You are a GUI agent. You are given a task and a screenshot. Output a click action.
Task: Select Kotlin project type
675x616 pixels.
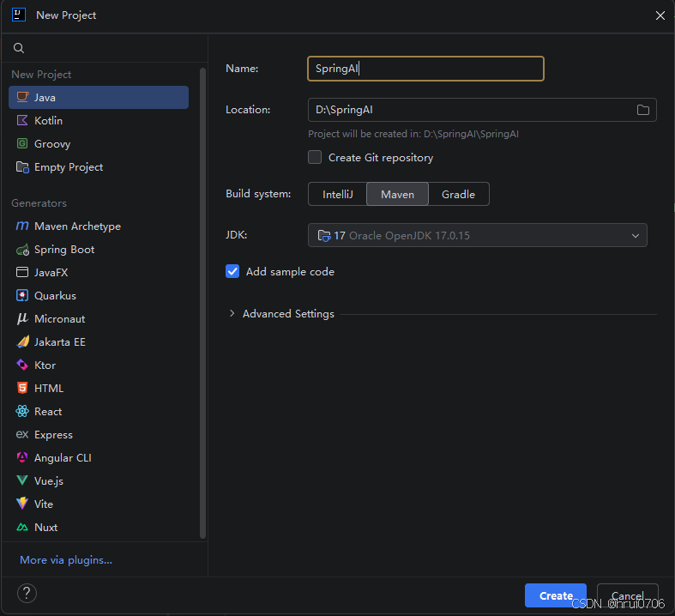99,120
